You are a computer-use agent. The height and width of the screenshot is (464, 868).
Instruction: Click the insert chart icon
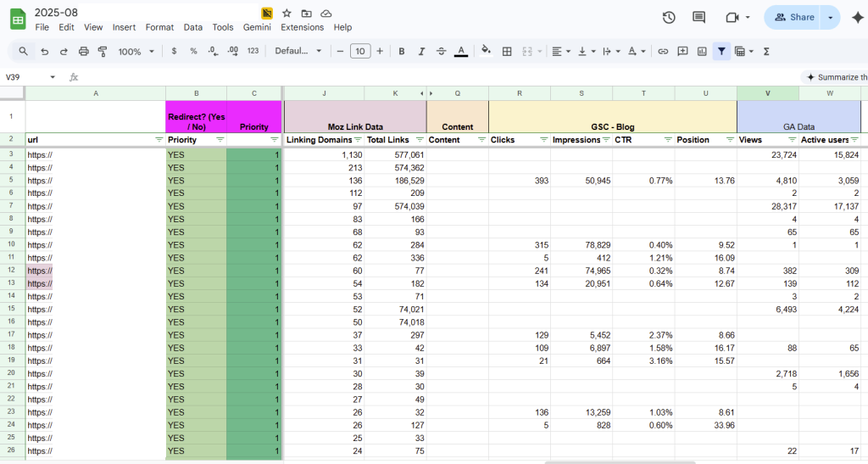click(702, 52)
